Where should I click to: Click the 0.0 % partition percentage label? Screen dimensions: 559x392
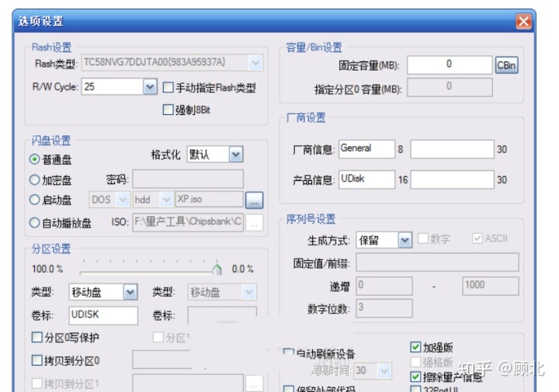pyautogui.click(x=242, y=269)
